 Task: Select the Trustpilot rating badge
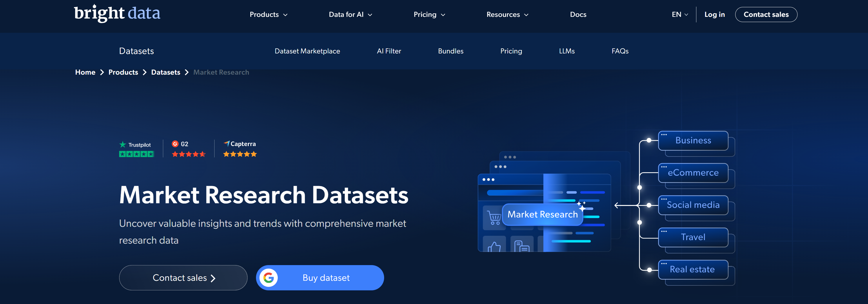tap(136, 149)
